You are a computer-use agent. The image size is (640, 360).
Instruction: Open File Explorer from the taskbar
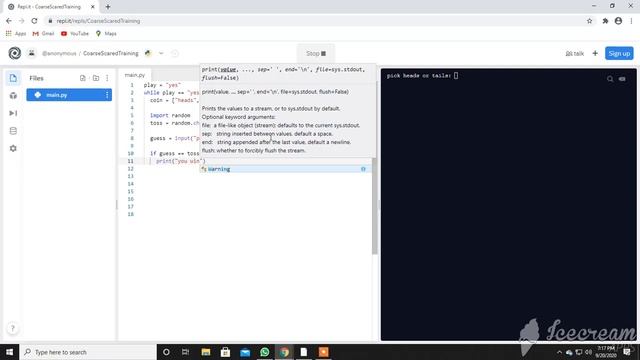(x=206, y=352)
